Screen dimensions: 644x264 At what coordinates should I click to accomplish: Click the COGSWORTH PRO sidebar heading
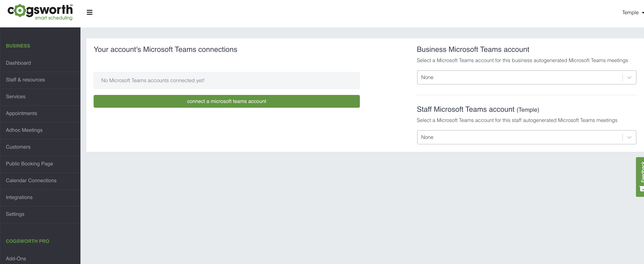click(27, 241)
